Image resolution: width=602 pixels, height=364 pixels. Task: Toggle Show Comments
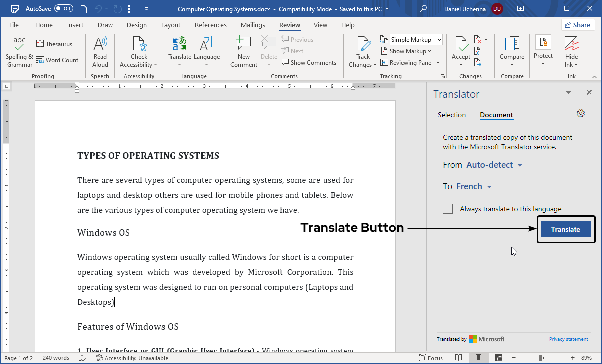click(x=309, y=62)
